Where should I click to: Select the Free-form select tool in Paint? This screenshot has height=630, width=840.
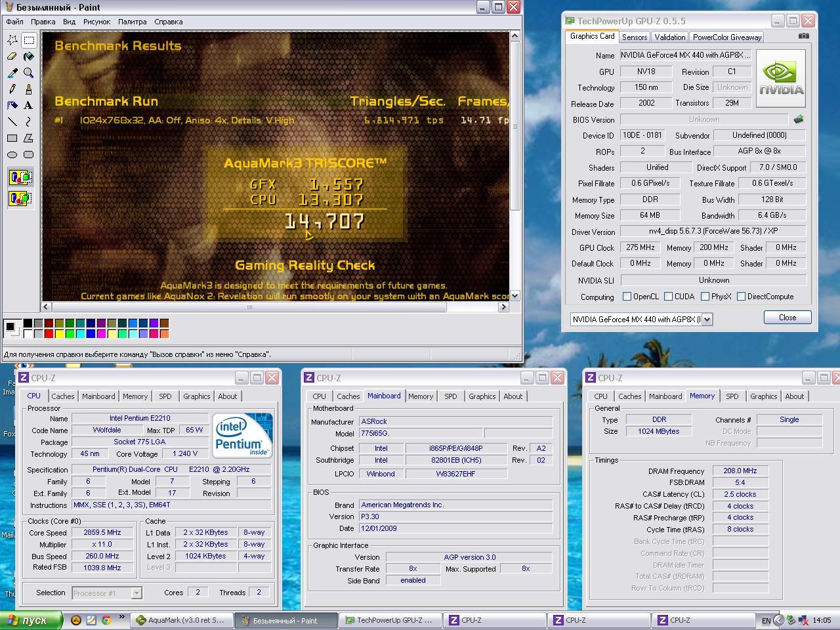point(12,40)
